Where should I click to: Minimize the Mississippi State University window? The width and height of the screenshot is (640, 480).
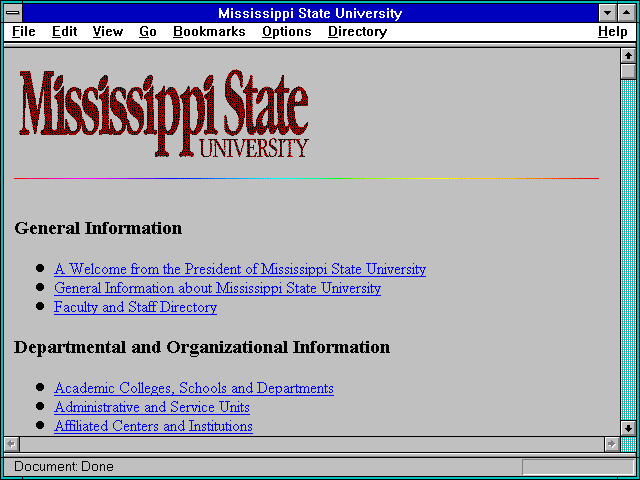[x=607, y=13]
